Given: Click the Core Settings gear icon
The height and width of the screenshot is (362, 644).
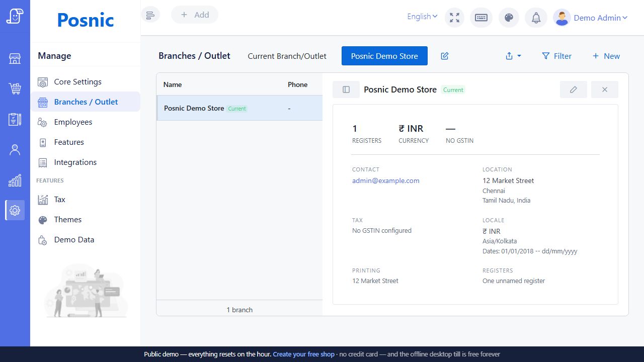Looking at the screenshot, I should pyautogui.click(x=43, y=82).
